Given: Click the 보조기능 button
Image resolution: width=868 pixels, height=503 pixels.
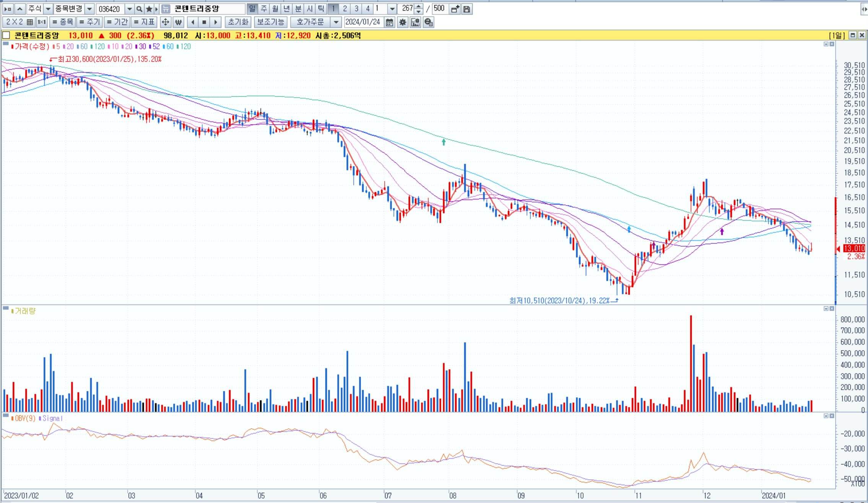Looking at the screenshot, I should pyautogui.click(x=270, y=22).
